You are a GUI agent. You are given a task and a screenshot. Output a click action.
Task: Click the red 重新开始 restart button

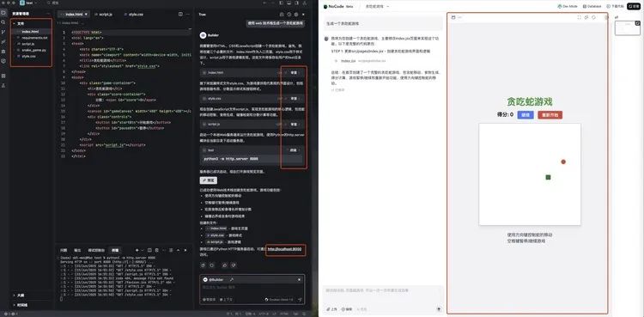point(550,115)
